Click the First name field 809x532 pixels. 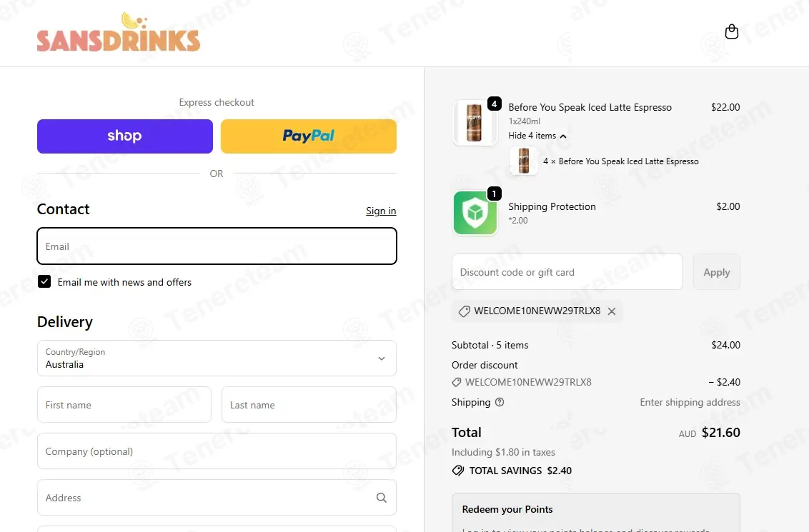point(124,405)
